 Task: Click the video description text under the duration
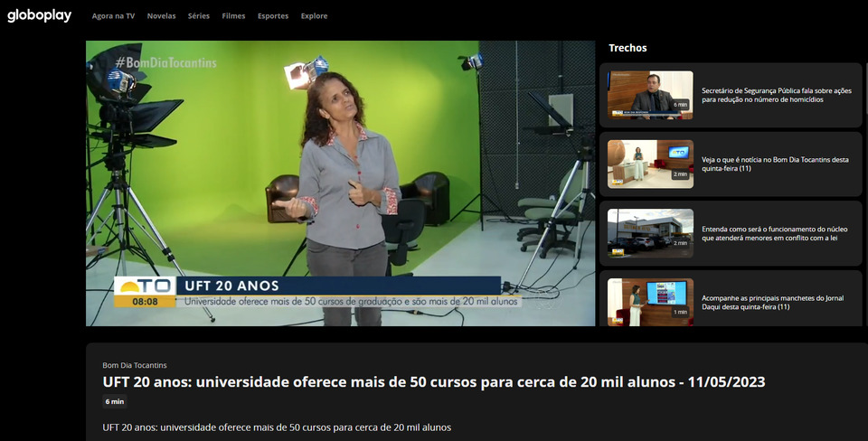point(277,427)
